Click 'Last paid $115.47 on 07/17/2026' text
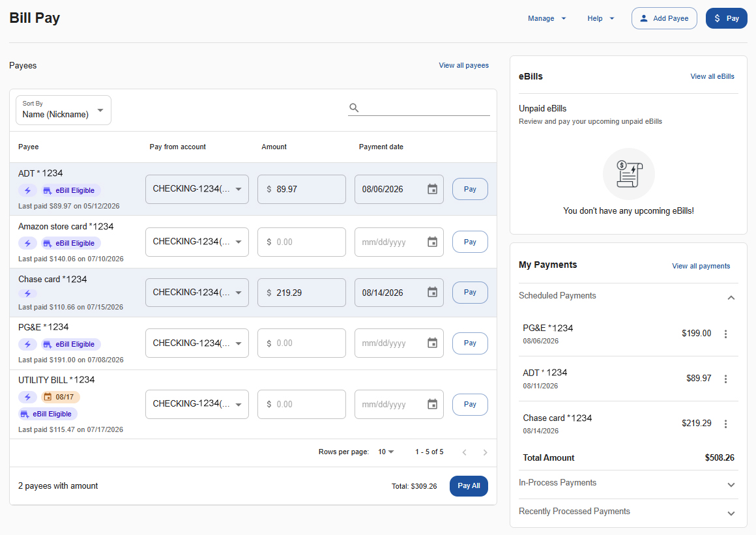 71,429
